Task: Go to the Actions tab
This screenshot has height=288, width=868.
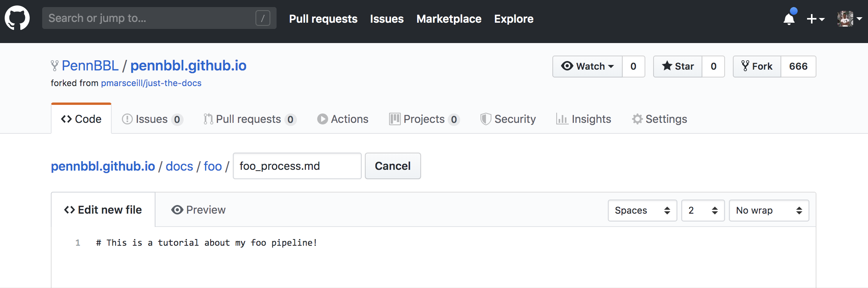Action: 343,119
